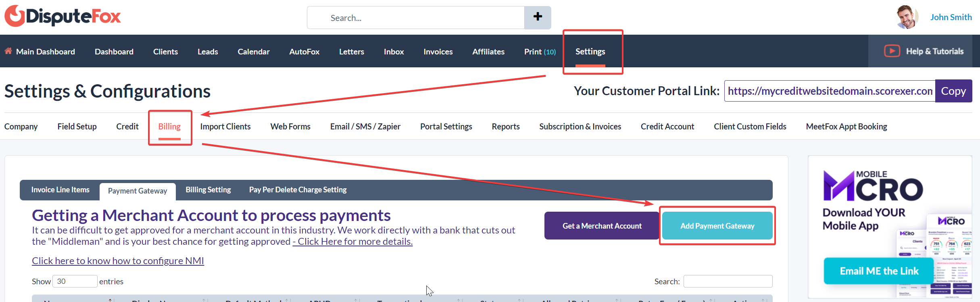Screen dimensions: 980x302
Task: Open the Billing Setting tab
Action: point(208,190)
